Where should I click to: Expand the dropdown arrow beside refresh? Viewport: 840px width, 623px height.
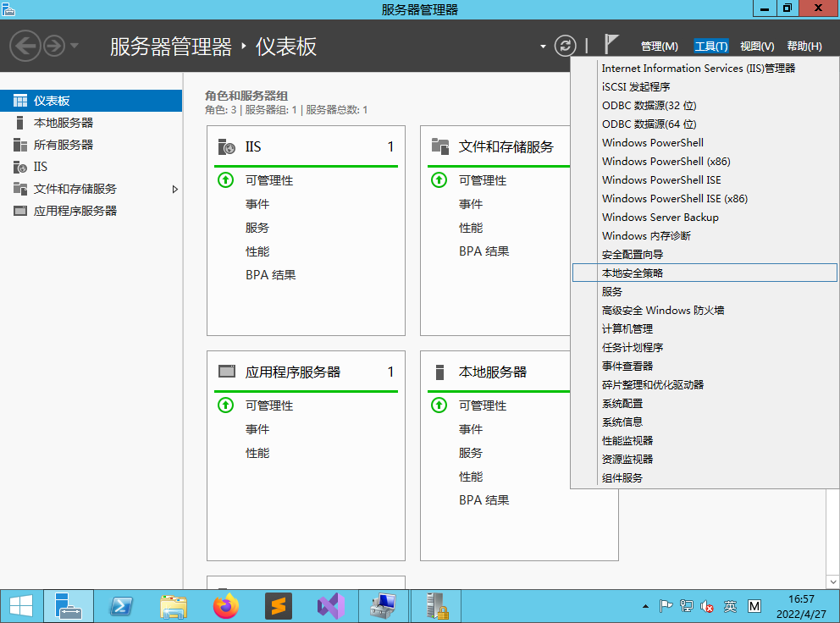point(543,47)
